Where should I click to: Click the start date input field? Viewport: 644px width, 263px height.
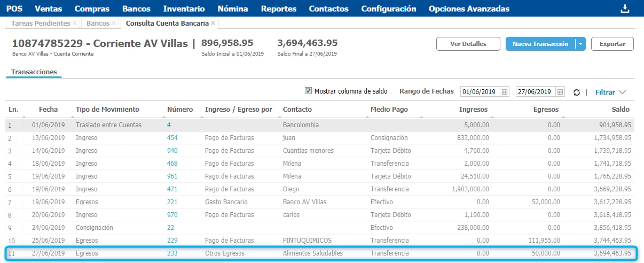(x=479, y=92)
